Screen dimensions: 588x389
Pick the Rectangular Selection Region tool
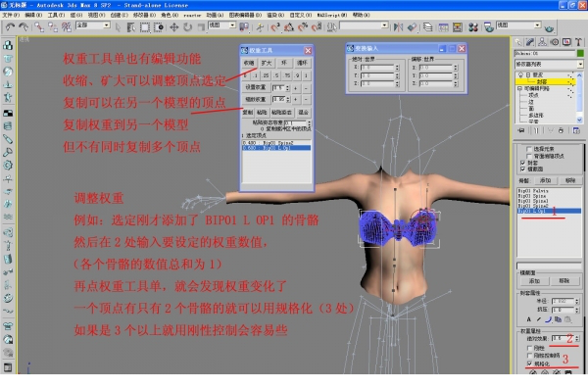tap(145, 27)
